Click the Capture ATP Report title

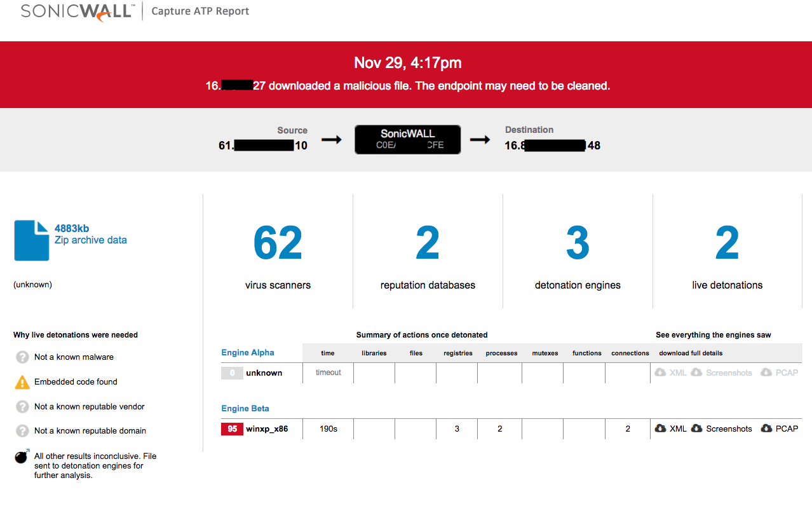(x=200, y=11)
